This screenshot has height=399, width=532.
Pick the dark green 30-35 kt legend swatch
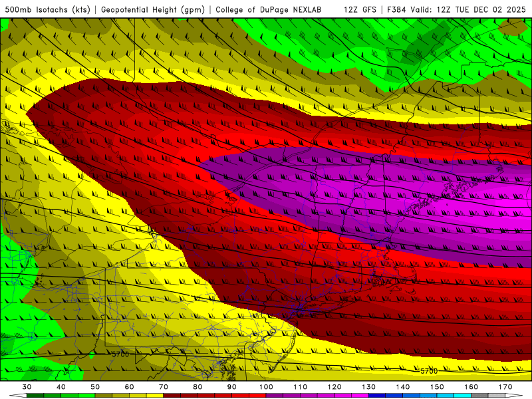click(35, 396)
